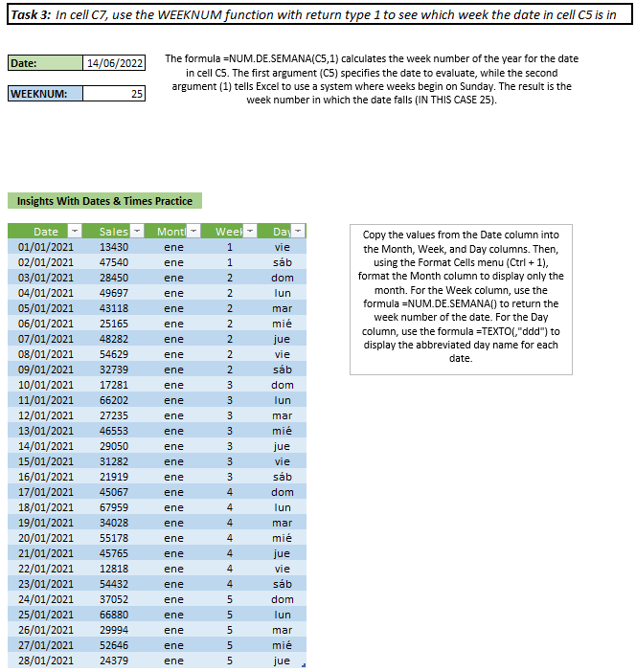Select sales cell 55178

[x=113, y=538]
